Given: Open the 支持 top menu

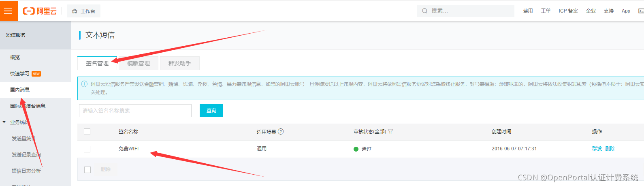Looking at the screenshot, I should coord(609,11).
